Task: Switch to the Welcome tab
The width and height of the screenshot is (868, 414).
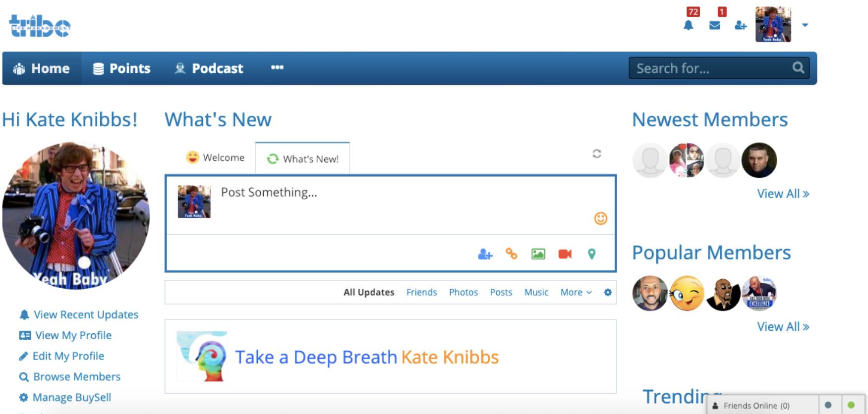Action: 215,157
